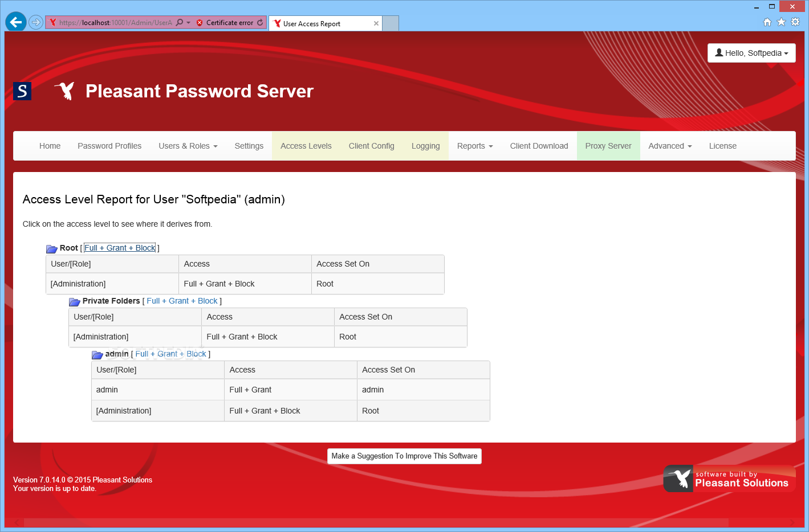This screenshot has width=809, height=532.
Task: Click the localhost address bar field
Action: (x=115, y=23)
